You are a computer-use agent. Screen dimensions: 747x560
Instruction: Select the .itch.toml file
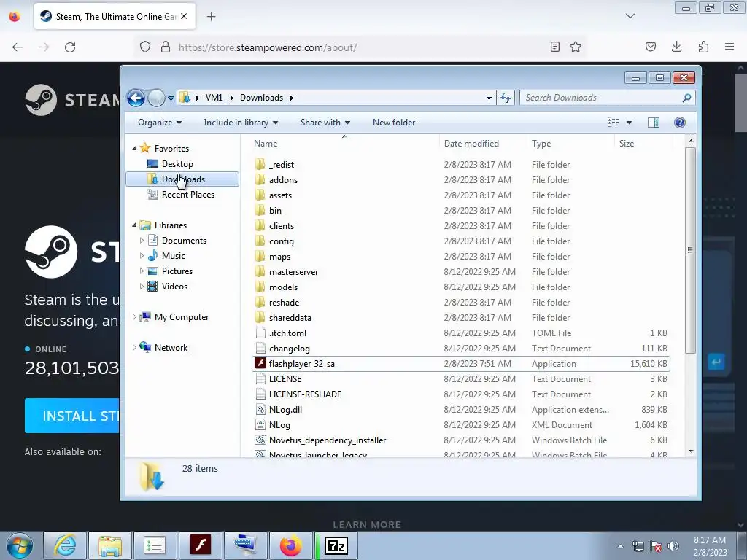(x=287, y=332)
